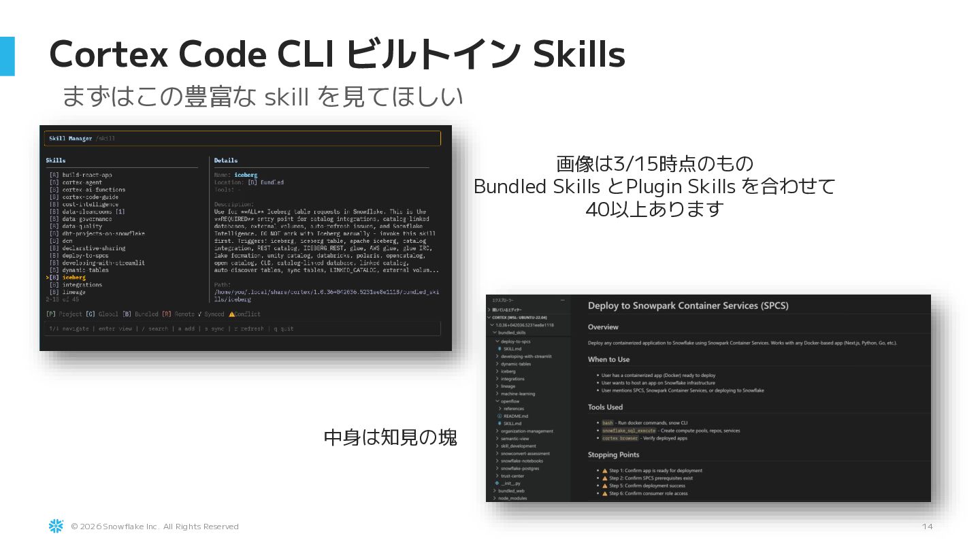
Task: Click the snowflake_sql_execute code label
Action: point(629,431)
